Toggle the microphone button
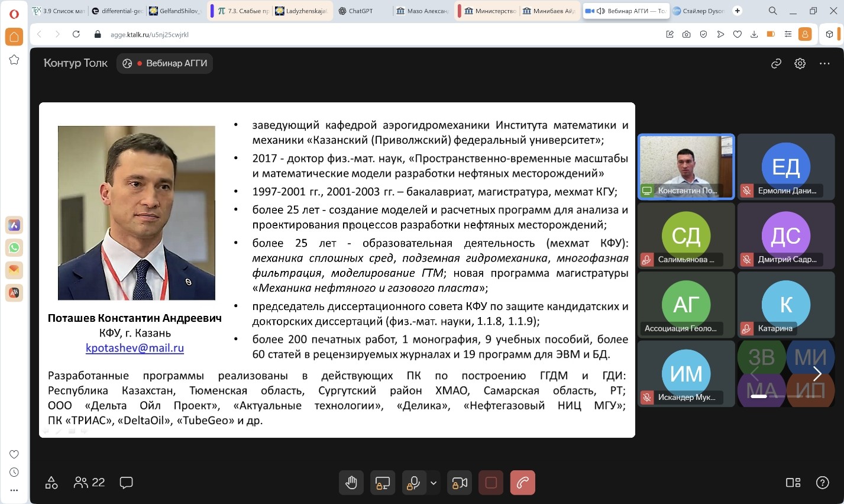Image resolution: width=844 pixels, height=504 pixels. click(x=414, y=483)
